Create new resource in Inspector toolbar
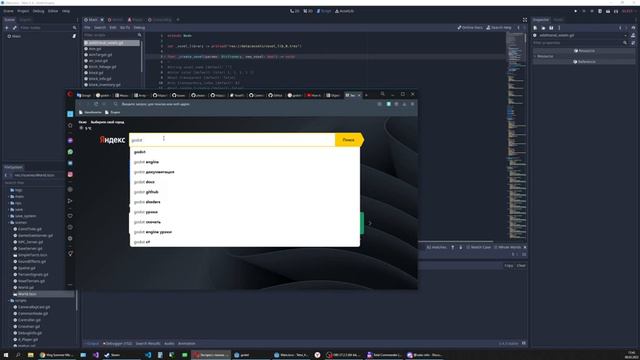The image size is (640, 360). 536,28
